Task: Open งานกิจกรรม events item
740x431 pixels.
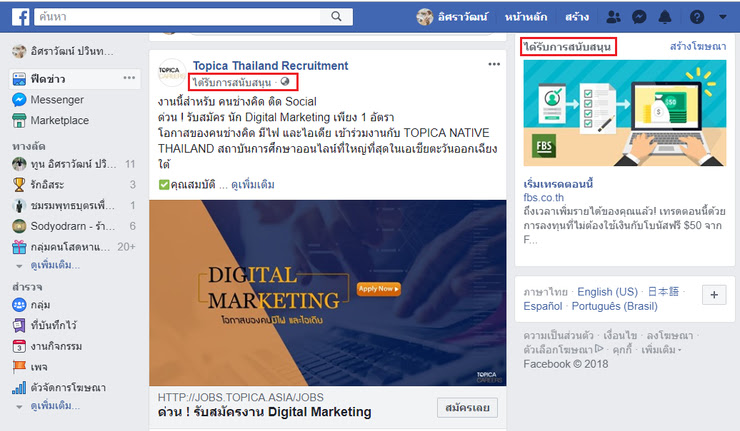Action: [56, 346]
